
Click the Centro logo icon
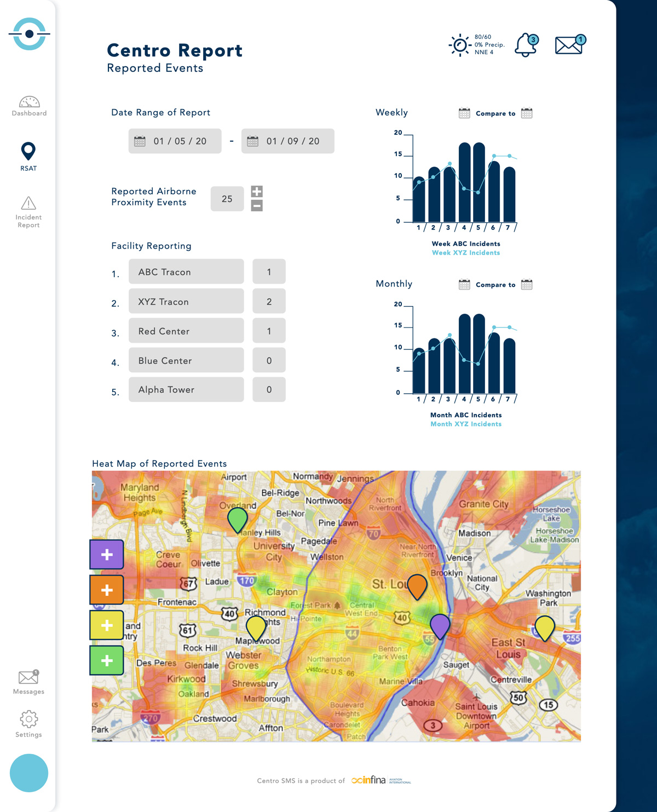29,34
